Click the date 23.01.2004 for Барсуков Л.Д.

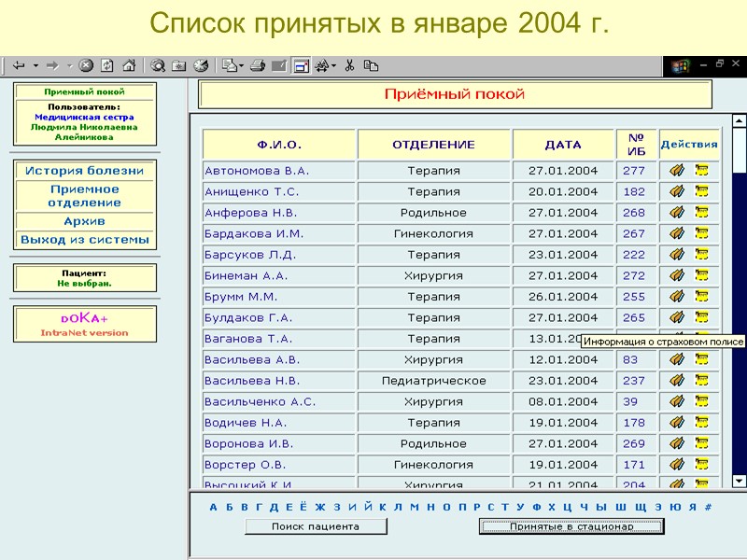(563, 254)
